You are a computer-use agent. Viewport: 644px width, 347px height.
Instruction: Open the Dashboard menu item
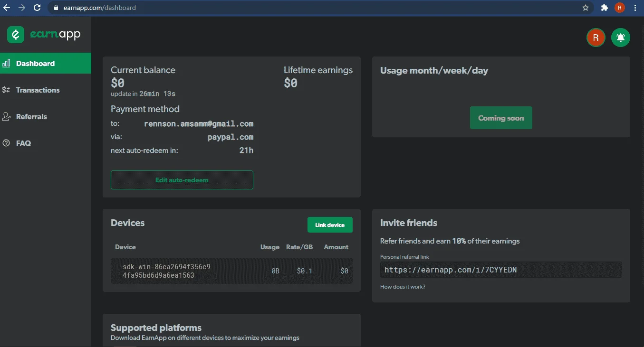pyautogui.click(x=46, y=63)
